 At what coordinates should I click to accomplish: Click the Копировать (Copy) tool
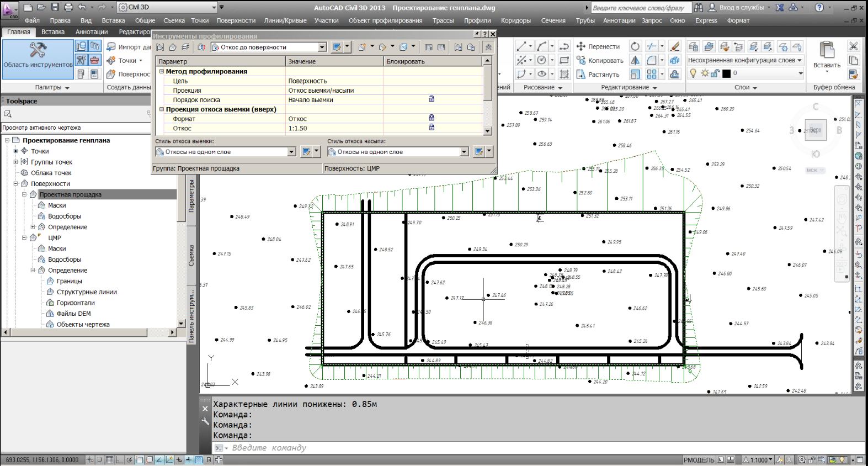point(599,61)
